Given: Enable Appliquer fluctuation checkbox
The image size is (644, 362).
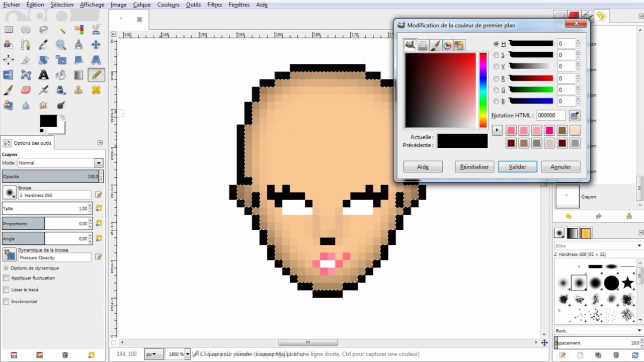Looking at the screenshot, I should [x=6, y=278].
